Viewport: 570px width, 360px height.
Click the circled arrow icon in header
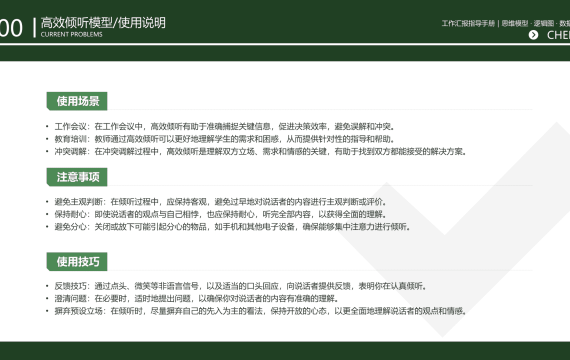click(x=533, y=35)
